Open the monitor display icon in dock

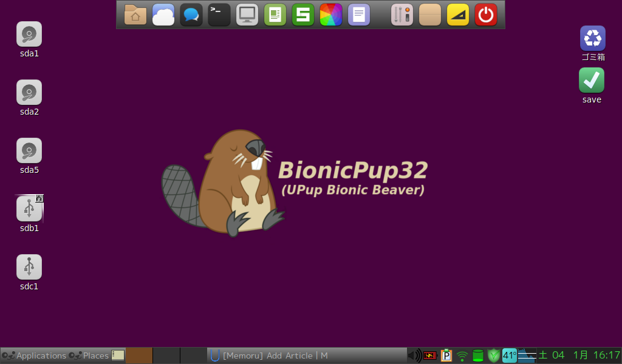(247, 15)
